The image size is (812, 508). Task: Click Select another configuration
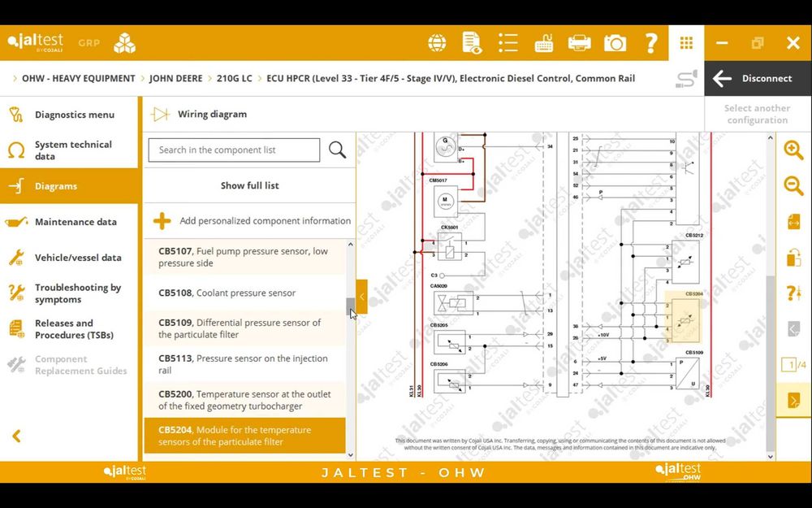(x=757, y=114)
